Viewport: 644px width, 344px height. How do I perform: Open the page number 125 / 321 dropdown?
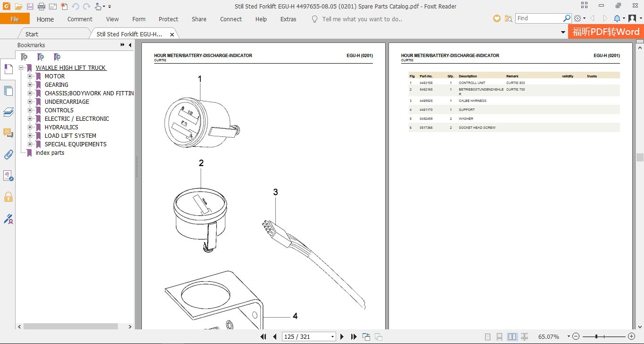point(332,337)
